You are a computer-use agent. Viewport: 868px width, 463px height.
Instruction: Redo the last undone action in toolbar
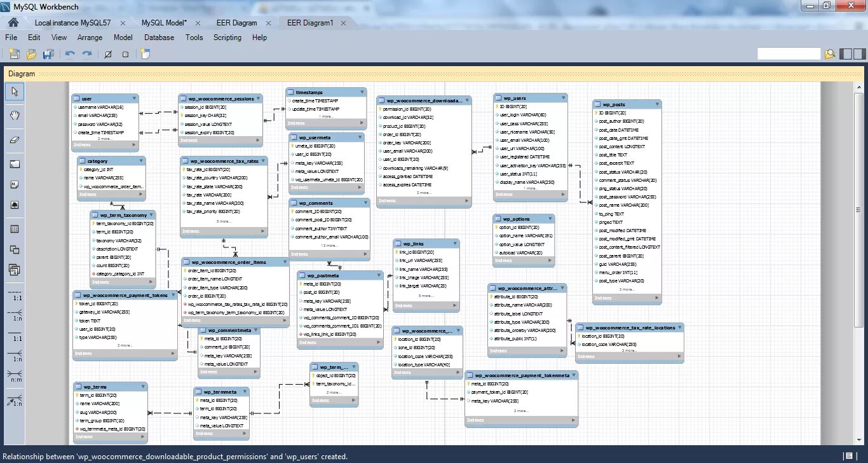(86, 54)
